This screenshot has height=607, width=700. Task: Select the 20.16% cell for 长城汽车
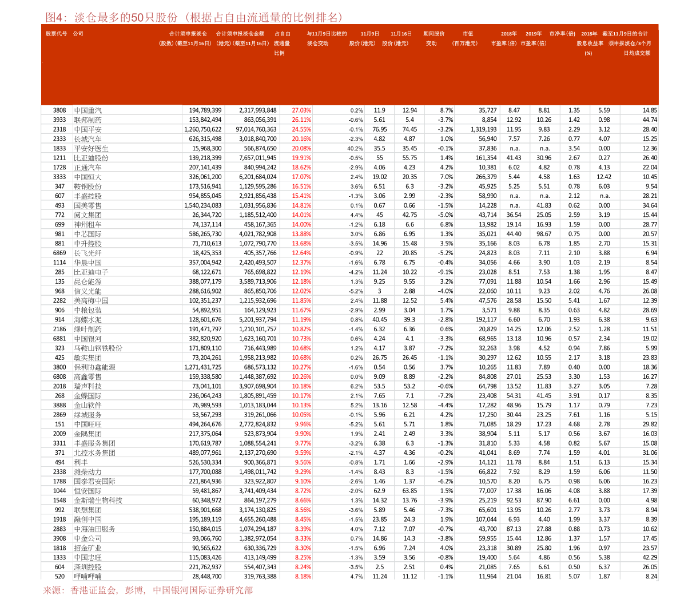tap(301, 138)
